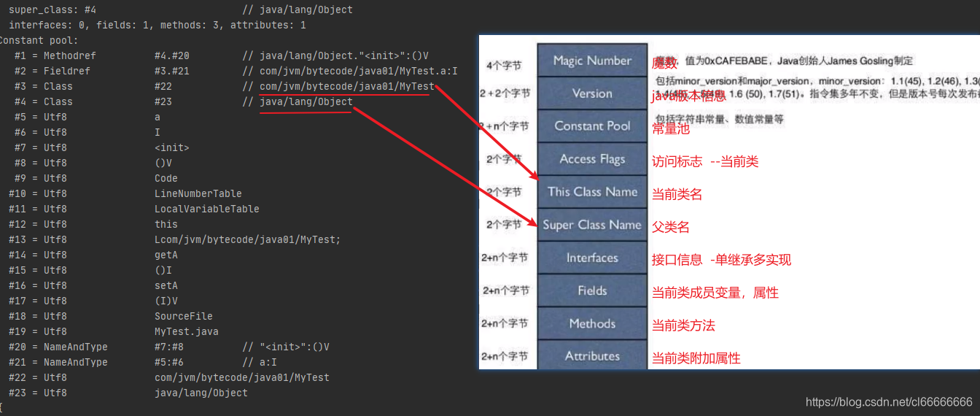The width and height of the screenshot is (980, 416).
Task: Select the '()V' value on row #8
Action: coord(163,163)
